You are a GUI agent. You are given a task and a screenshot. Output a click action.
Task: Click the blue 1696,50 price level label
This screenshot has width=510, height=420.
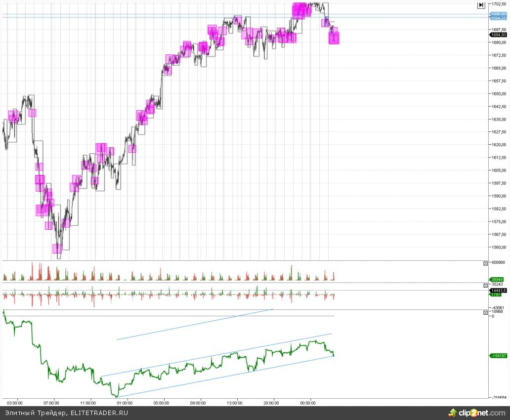498,15
